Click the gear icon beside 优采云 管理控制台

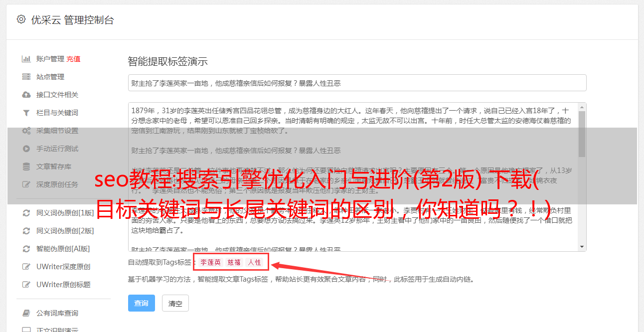pyautogui.click(x=21, y=19)
